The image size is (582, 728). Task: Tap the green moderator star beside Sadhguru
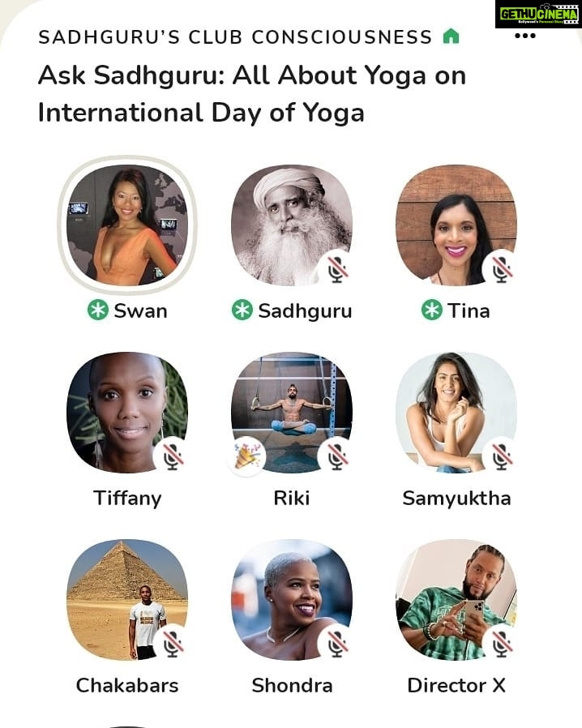coord(242,310)
